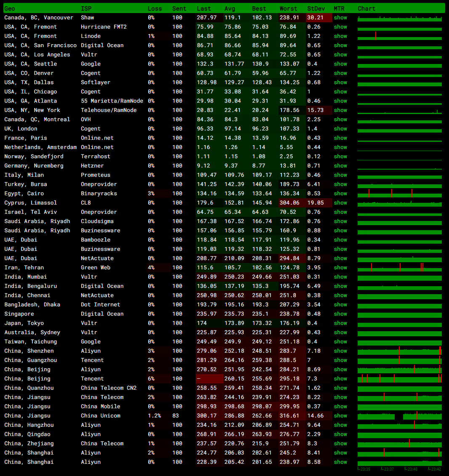The height and width of the screenshot is (476, 449).
Task: Click 'Netherlands, Amsterdam' geo cell
Action: click(40, 147)
